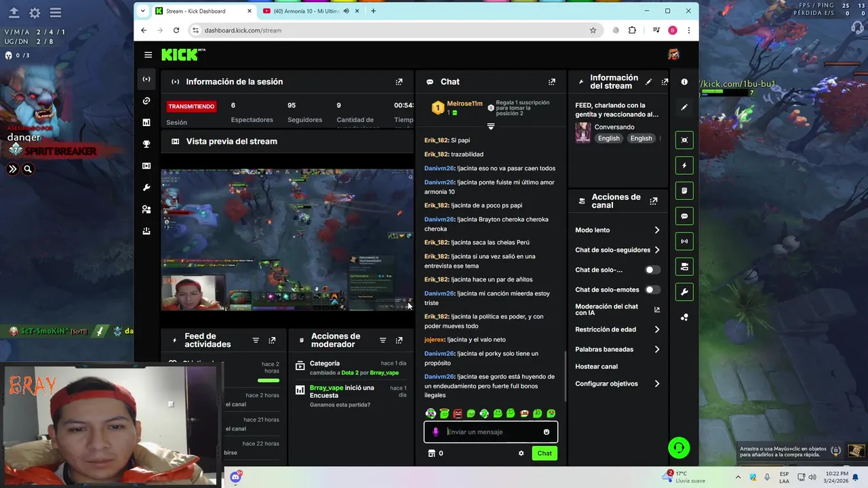Pop out the Feed de actividades panel
This screenshot has width=868, height=488.
pyautogui.click(x=272, y=340)
